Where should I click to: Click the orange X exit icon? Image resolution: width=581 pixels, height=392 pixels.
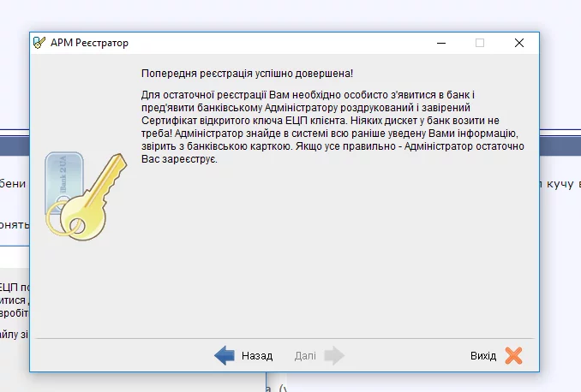[513, 356]
